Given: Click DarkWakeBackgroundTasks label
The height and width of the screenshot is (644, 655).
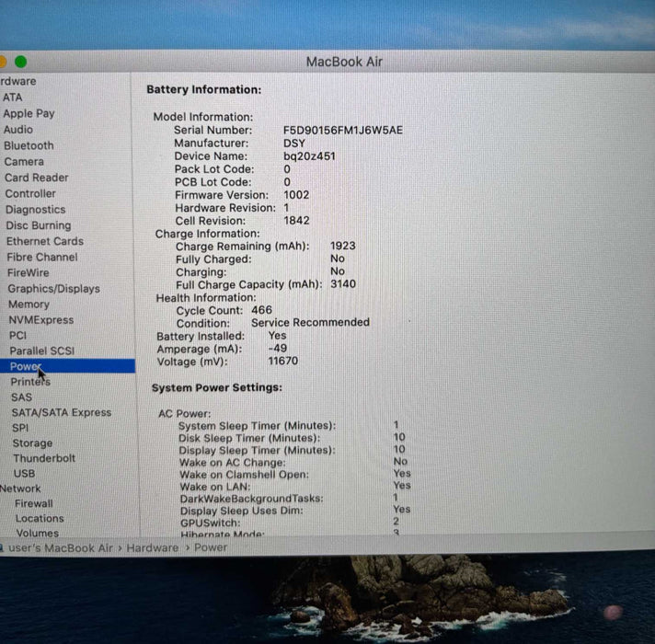Looking at the screenshot, I should [251, 499].
